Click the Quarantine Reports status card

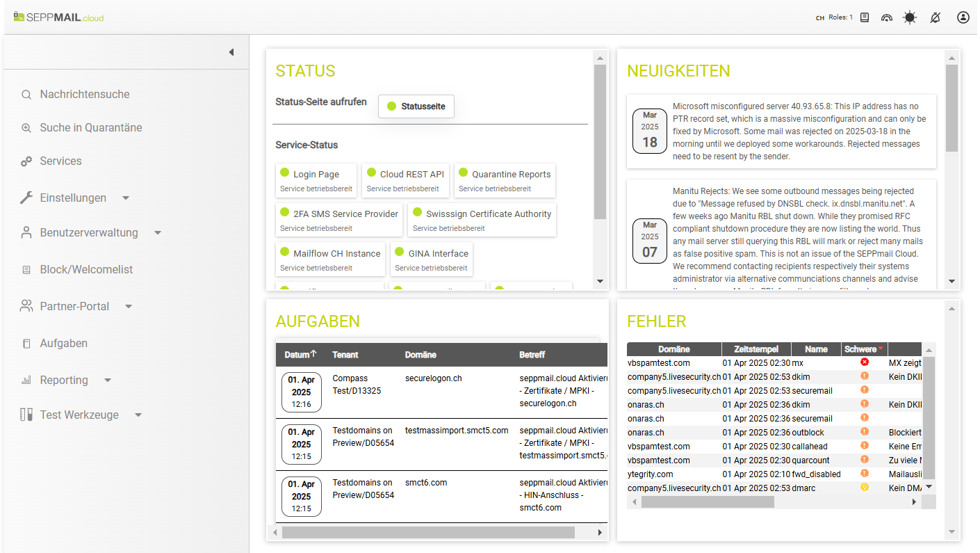505,180
